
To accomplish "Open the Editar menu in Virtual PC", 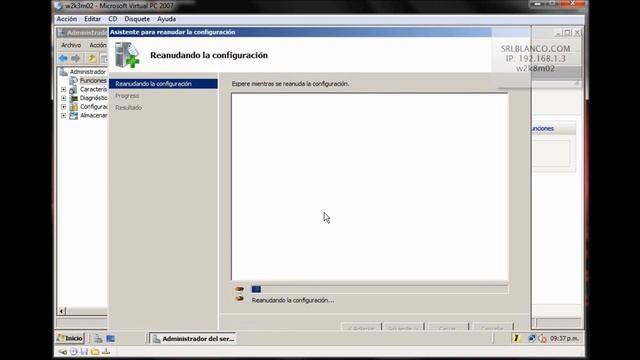I will pos(93,19).
